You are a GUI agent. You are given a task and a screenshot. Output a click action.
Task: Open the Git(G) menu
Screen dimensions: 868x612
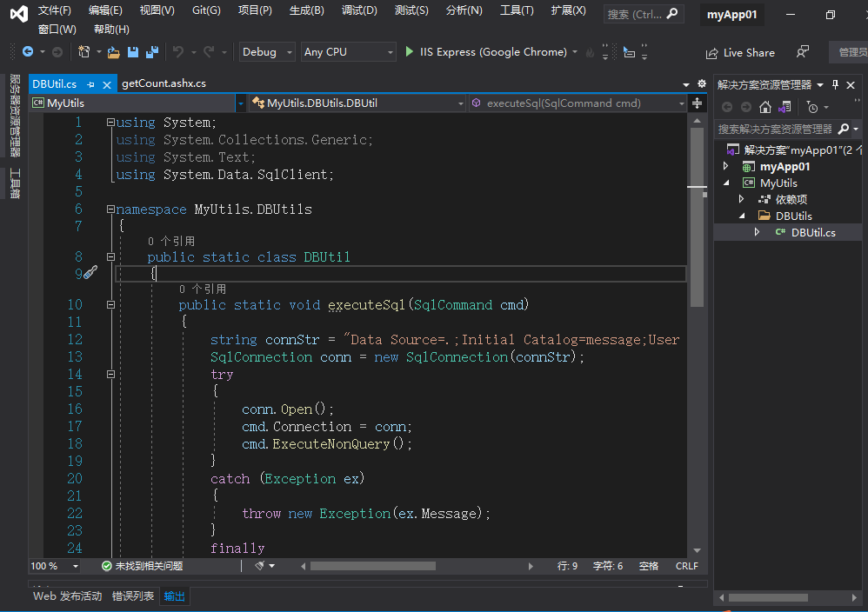coord(206,10)
